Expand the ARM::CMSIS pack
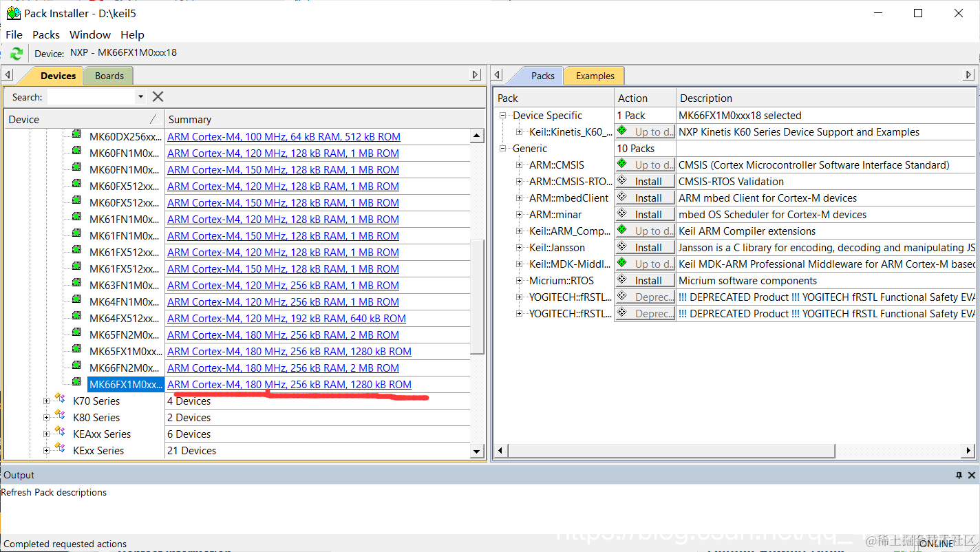This screenshot has height=552, width=980. 520,165
